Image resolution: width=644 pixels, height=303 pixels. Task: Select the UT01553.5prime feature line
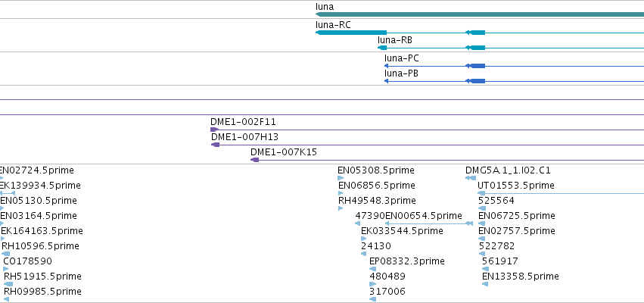[x=561, y=193]
